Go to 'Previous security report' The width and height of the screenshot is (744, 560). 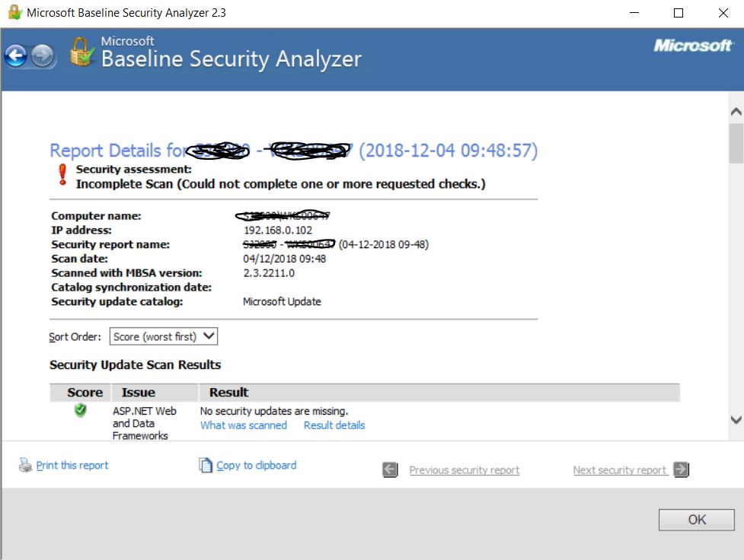coord(464,470)
